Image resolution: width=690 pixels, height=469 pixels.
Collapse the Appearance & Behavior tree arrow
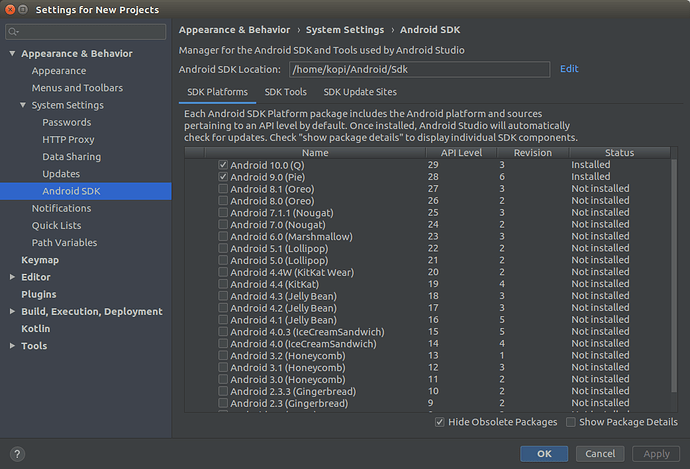point(12,54)
